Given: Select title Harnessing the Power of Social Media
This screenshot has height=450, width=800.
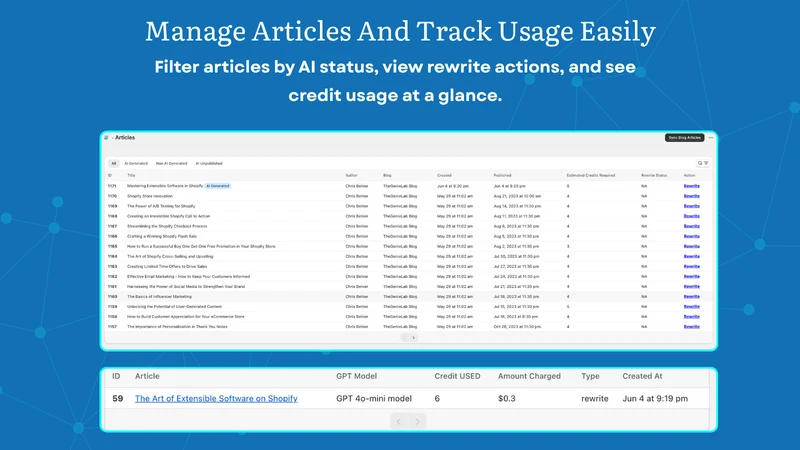Looking at the screenshot, I should 186,287.
